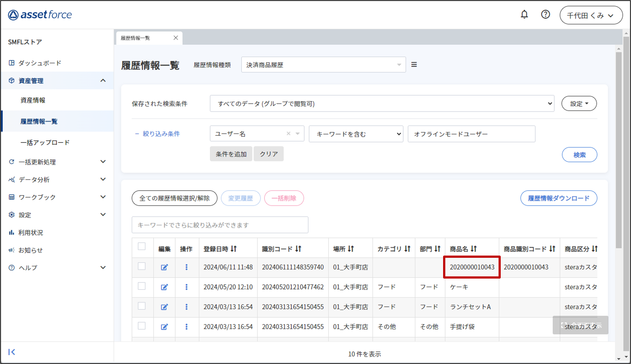Viewport: 631px width, 364px height.
Task: Open 資産情報 in the sidebar
Action: (33, 100)
